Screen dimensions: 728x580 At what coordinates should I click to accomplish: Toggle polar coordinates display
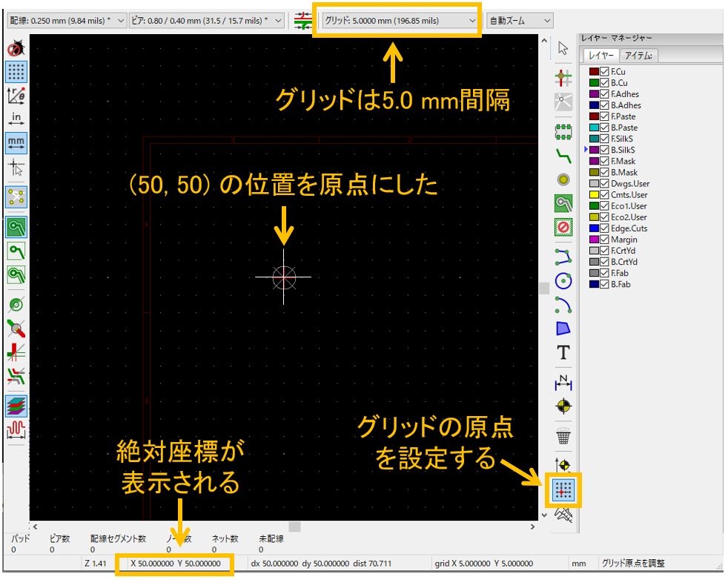pyautogui.click(x=16, y=95)
